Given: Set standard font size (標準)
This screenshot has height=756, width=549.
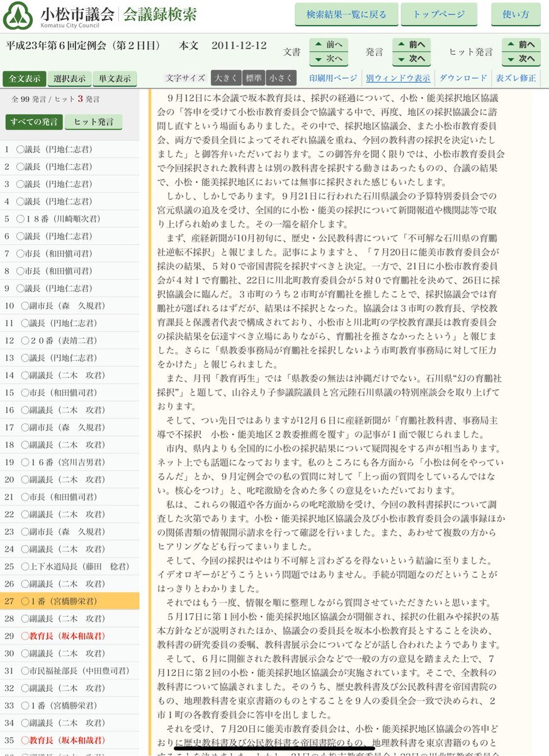Looking at the screenshot, I should tap(253, 78).
